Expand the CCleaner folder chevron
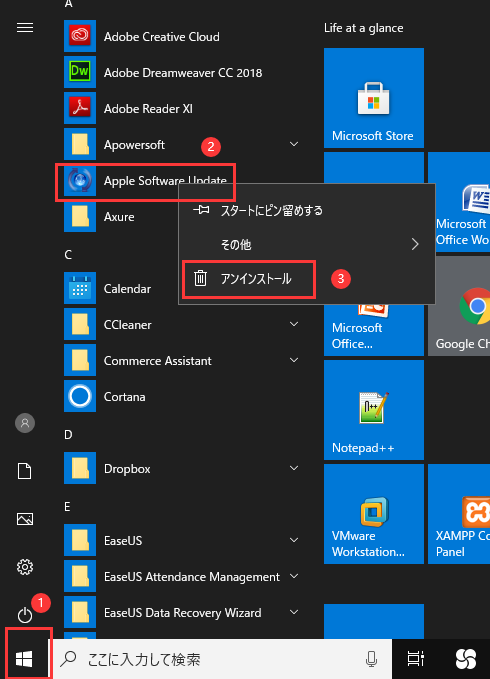The width and height of the screenshot is (490, 679). [x=294, y=324]
